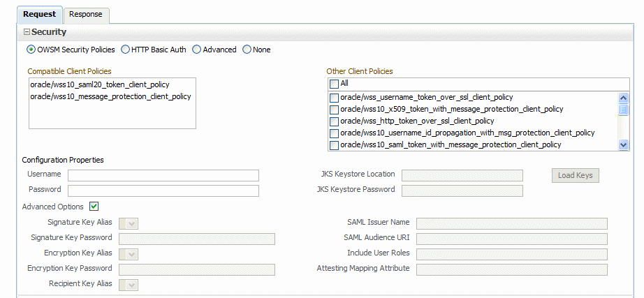Select the Request tab
Screen dimensions: 644x298
[39, 15]
